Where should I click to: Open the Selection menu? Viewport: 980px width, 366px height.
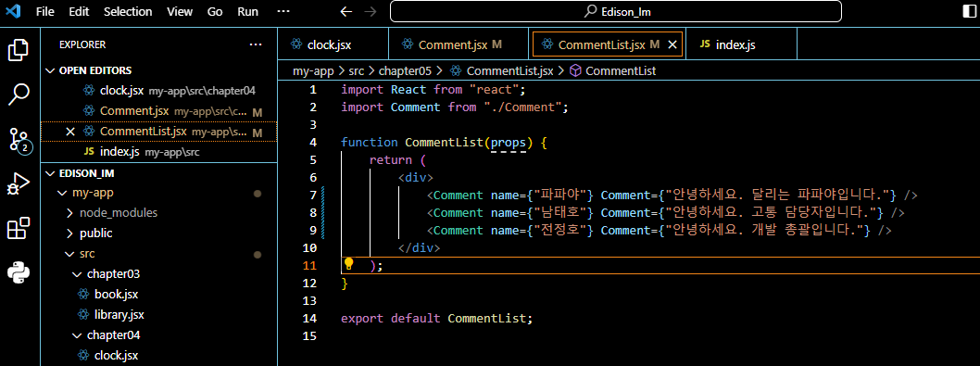(128, 11)
